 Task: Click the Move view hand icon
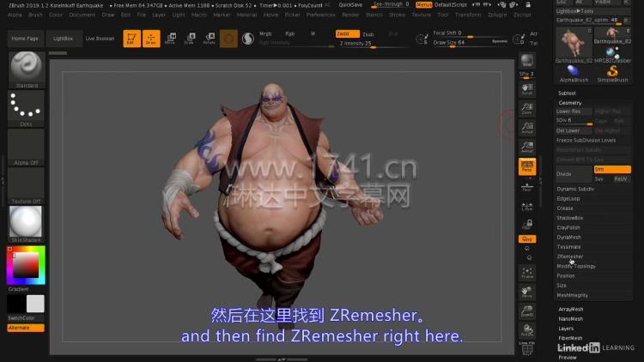pyautogui.click(x=527, y=293)
